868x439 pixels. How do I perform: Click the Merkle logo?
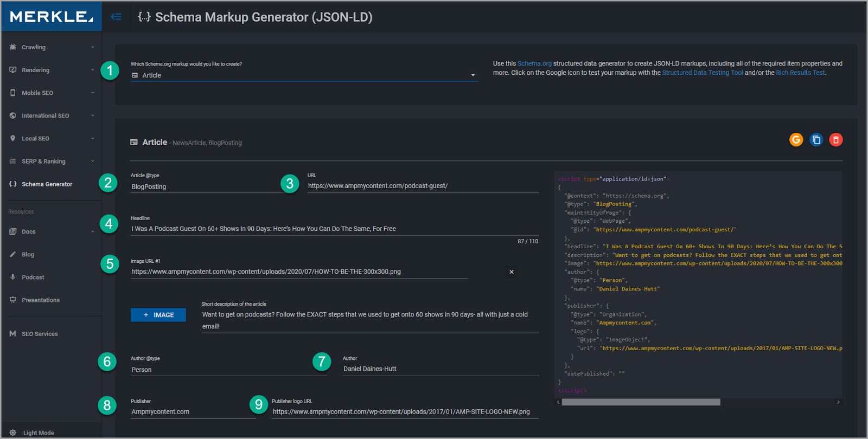(x=52, y=17)
